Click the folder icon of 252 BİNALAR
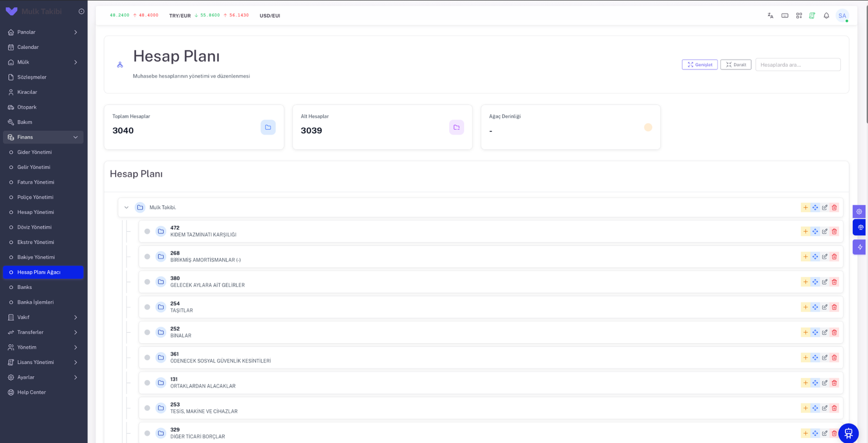Viewport: 868px width, 443px height. click(161, 332)
